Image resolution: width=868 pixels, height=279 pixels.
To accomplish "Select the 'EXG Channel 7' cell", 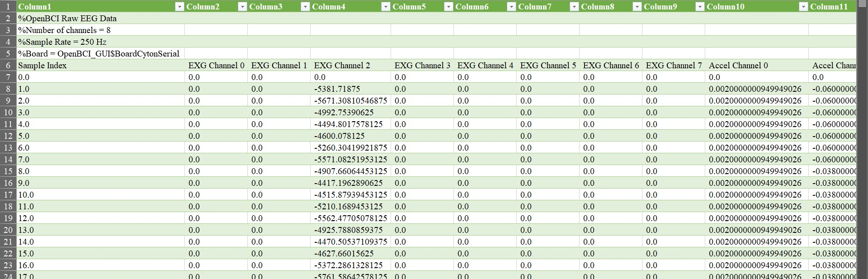I will click(x=674, y=66).
